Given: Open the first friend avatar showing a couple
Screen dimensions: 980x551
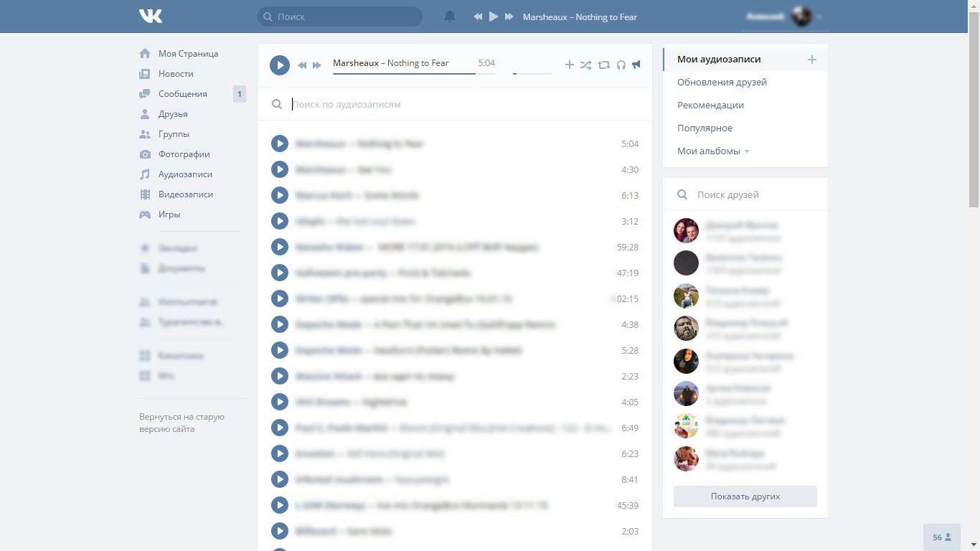Looking at the screenshot, I should pos(687,231).
